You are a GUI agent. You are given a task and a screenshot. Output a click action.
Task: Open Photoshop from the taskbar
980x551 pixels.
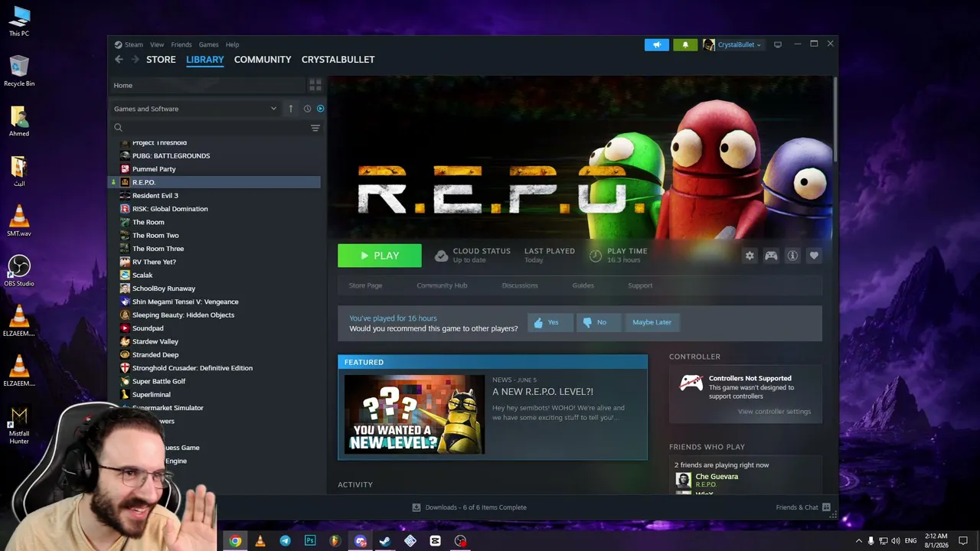tap(310, 541)
